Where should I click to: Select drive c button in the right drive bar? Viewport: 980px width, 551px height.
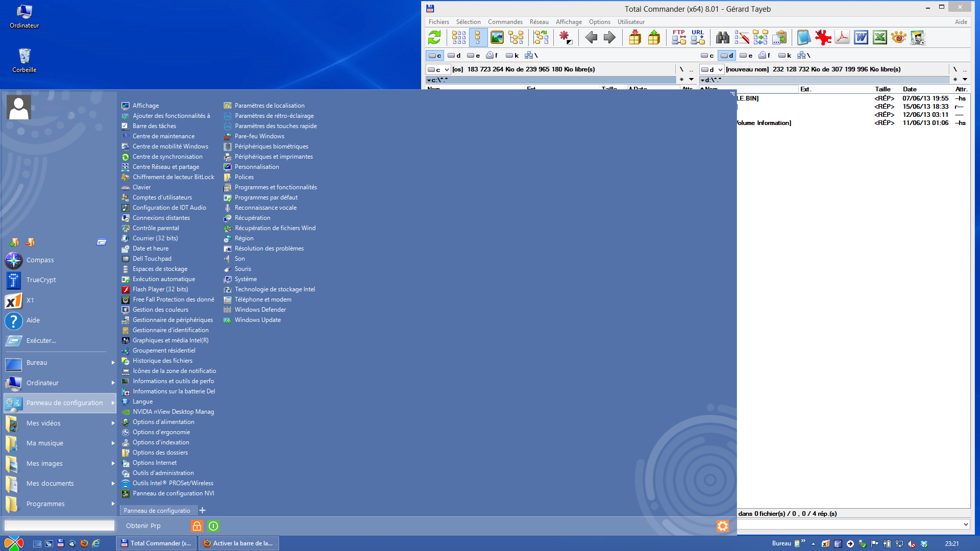click(707, 56)
